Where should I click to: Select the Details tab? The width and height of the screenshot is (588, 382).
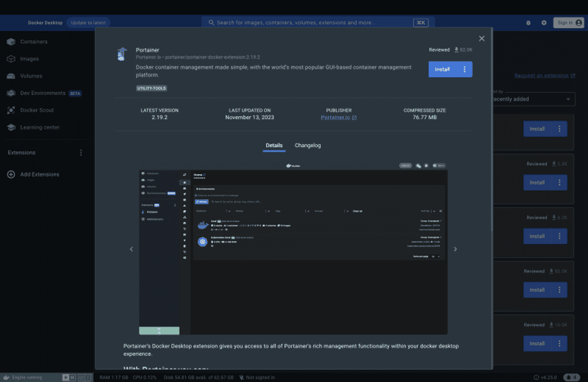click(274, 145)
